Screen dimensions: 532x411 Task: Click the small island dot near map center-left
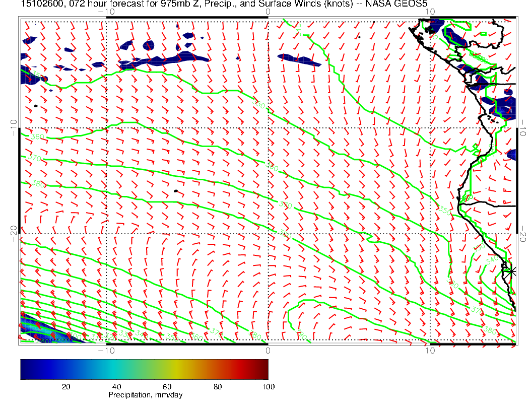point(175,191)
